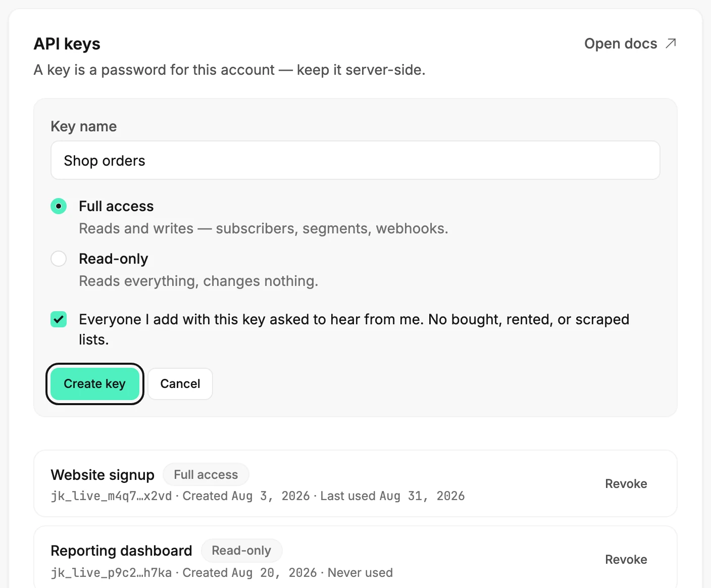Click the 'Full access' badge on Website signup
Viewport: 711px width, 588px height.
coord(206,475)
